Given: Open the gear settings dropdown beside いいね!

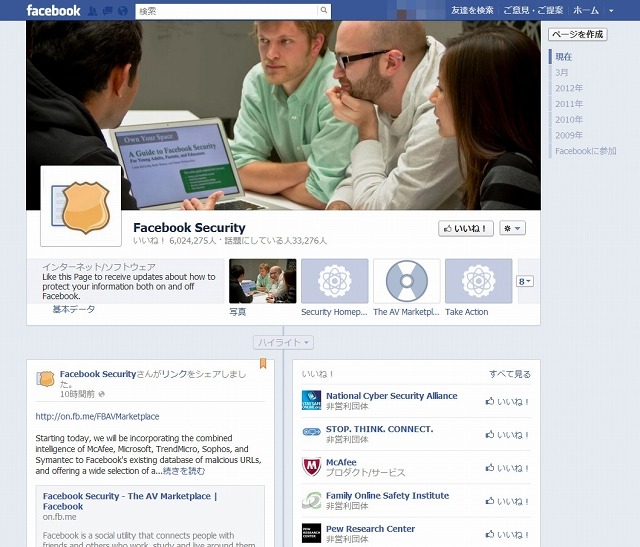Looking at the screenshot, I should pyautogui.click(x=512, y=229).
